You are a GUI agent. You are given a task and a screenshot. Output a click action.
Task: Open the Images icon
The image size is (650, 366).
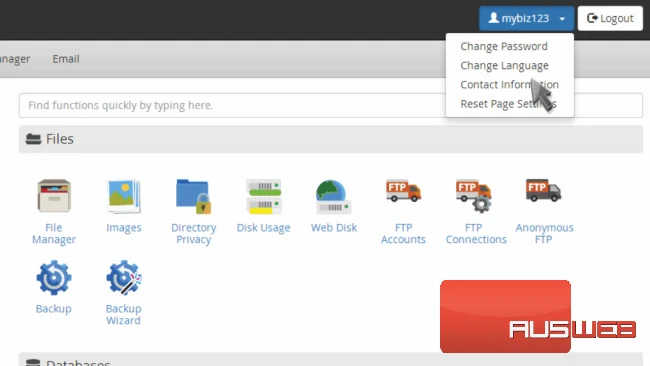coord(124,196)
